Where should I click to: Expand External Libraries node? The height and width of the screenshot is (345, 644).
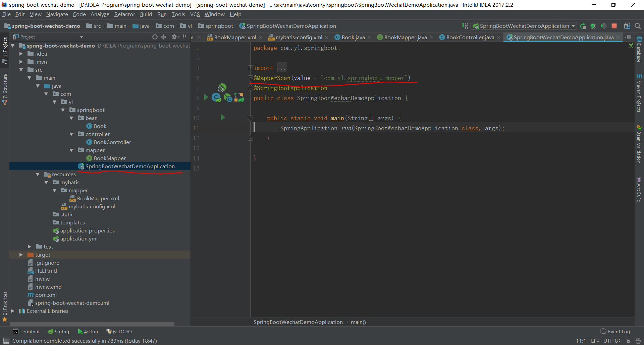point(13,311)
